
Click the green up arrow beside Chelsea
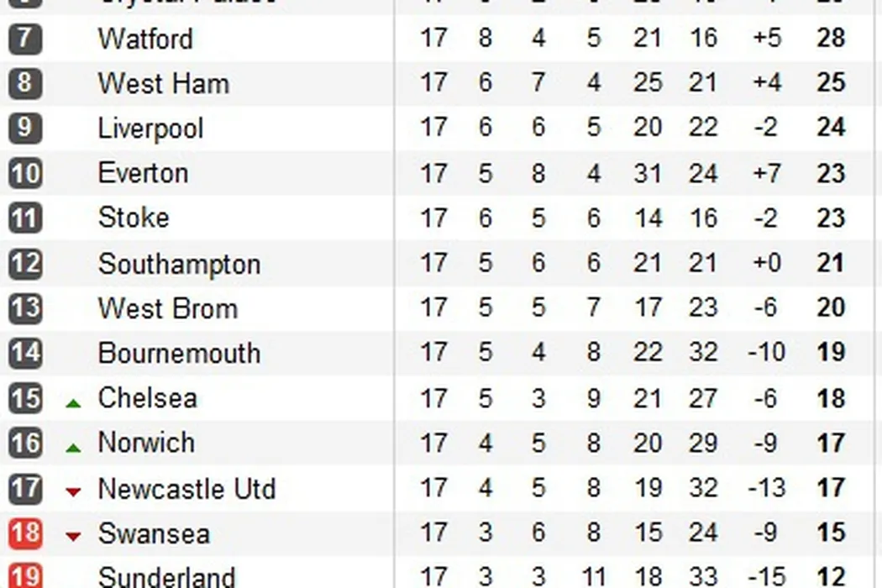pos(73,403)
